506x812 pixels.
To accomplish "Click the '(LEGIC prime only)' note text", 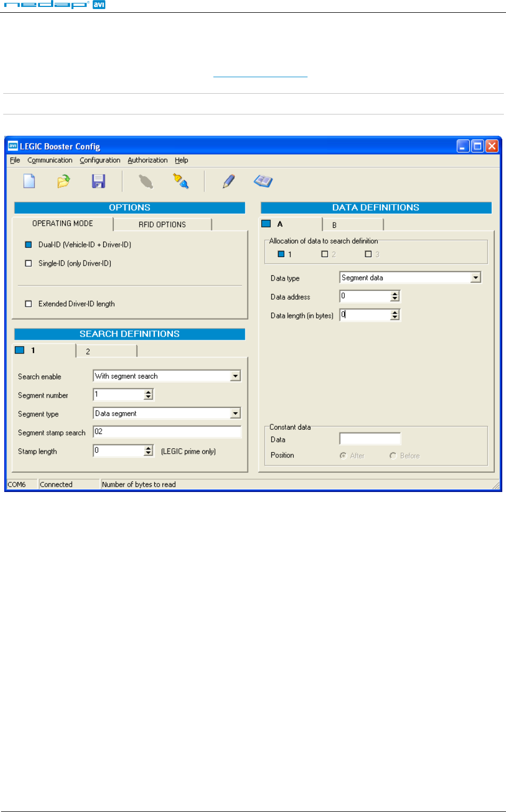I will point(188,452).
